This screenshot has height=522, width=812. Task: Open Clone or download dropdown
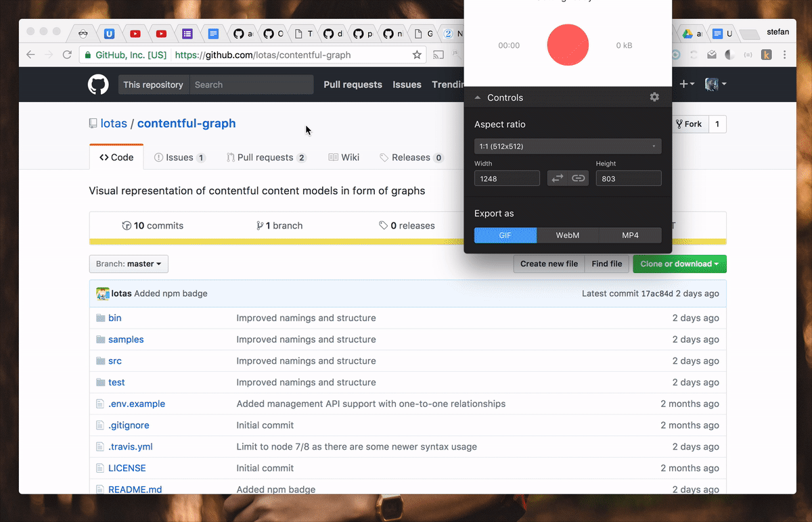[x=679, y=264]
